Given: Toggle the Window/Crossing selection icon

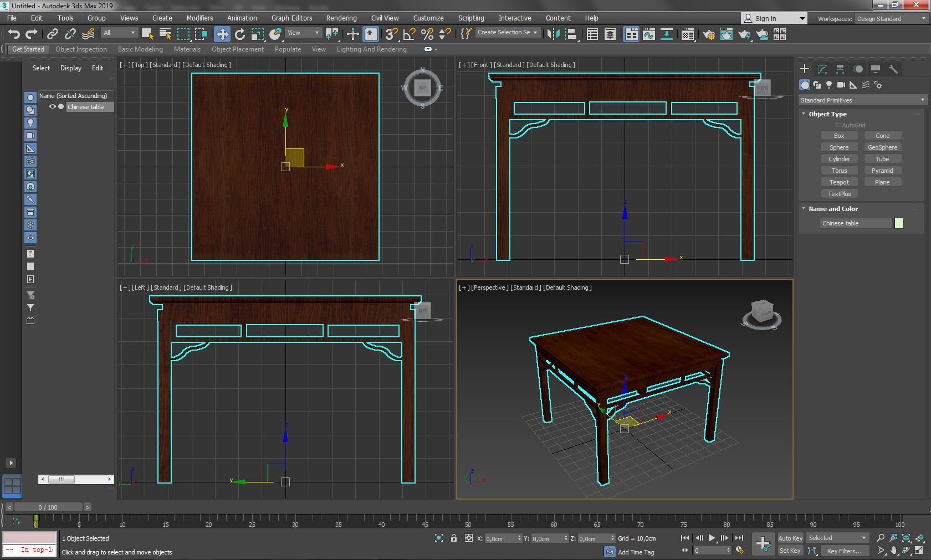Looking at the screenshot, I should [x=201, y=34].
